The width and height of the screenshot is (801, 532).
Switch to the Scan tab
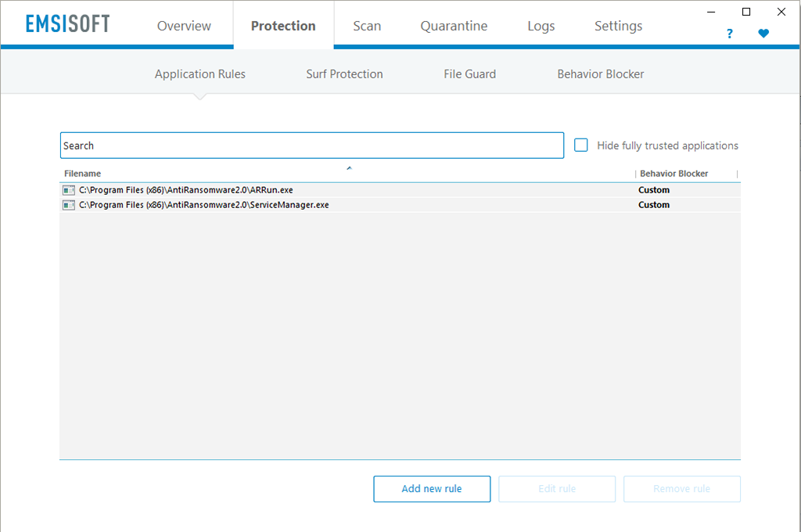click(x=367, y=26)
